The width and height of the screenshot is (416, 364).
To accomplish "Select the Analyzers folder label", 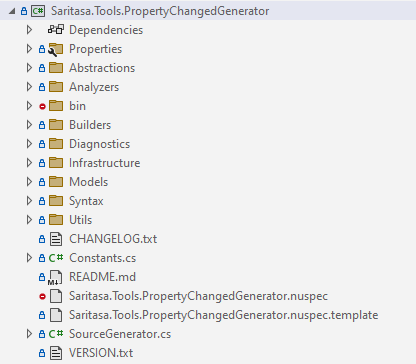I will tap(94, 87).
